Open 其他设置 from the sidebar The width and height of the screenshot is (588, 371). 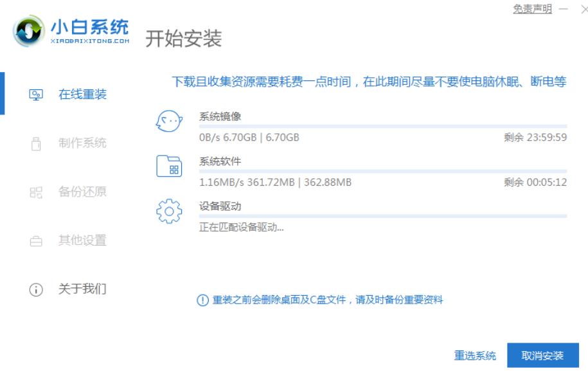[x=82, y=240]
